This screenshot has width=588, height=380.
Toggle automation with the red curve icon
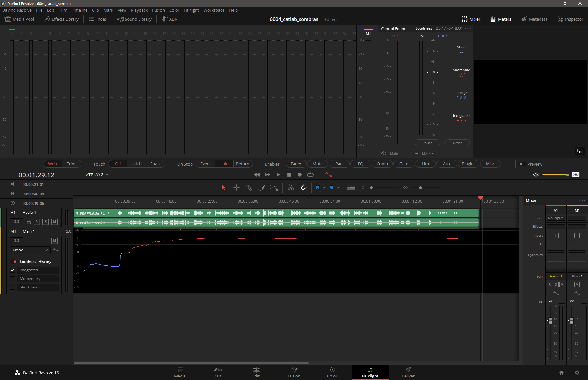click(x=329, y=174)
